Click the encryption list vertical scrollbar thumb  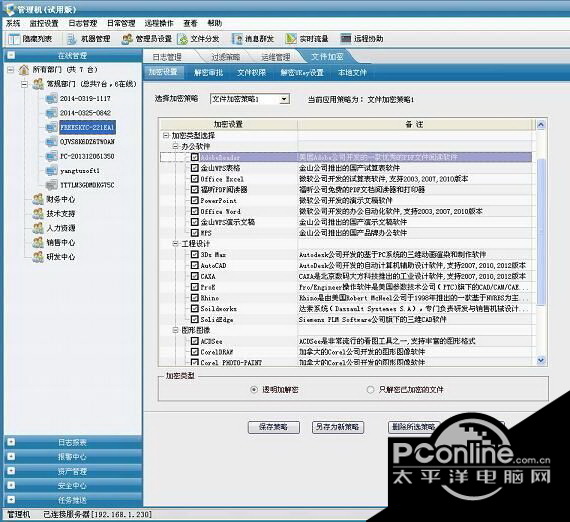(541, 232)
